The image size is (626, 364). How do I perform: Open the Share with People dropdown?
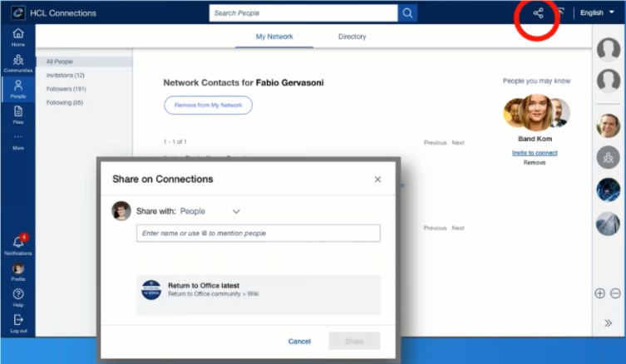210,211
